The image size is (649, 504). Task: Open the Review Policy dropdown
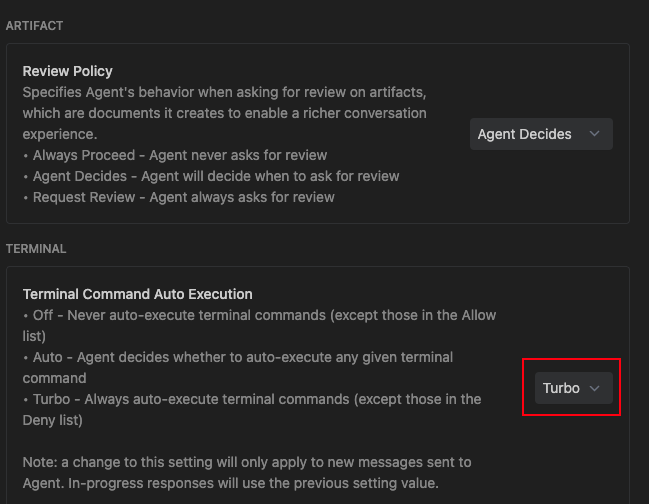tap(540, 134)
